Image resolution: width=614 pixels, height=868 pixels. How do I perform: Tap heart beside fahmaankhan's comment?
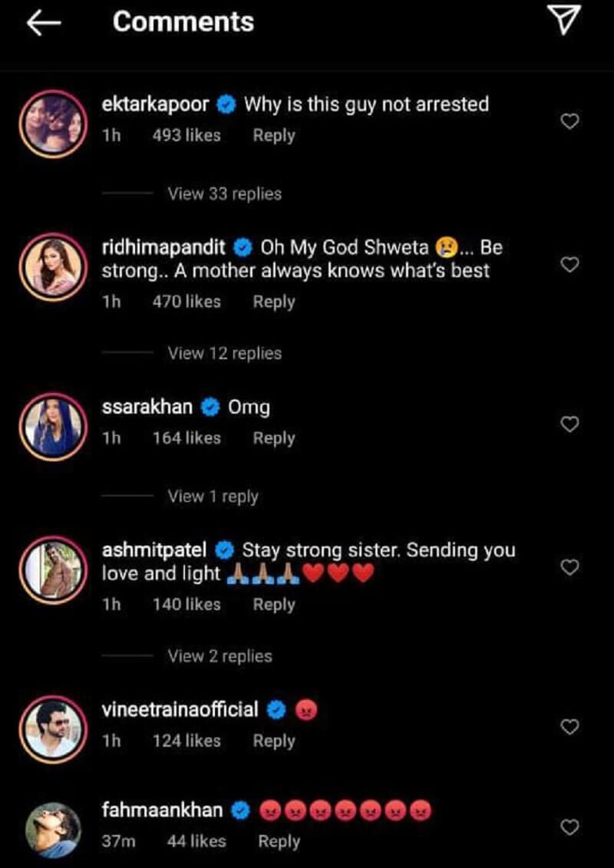pyautogui.click(x=569, y=827)
